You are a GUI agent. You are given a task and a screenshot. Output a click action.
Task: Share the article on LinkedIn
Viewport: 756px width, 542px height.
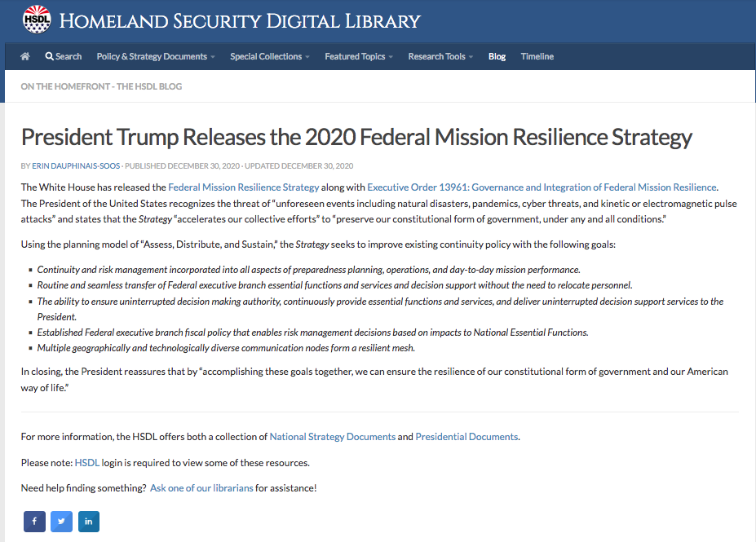(88, 521)
